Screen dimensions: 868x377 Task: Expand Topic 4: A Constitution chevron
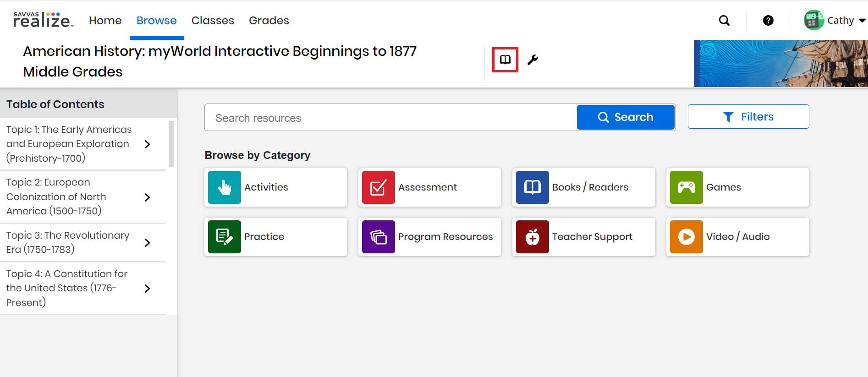[x=147, y=289]
